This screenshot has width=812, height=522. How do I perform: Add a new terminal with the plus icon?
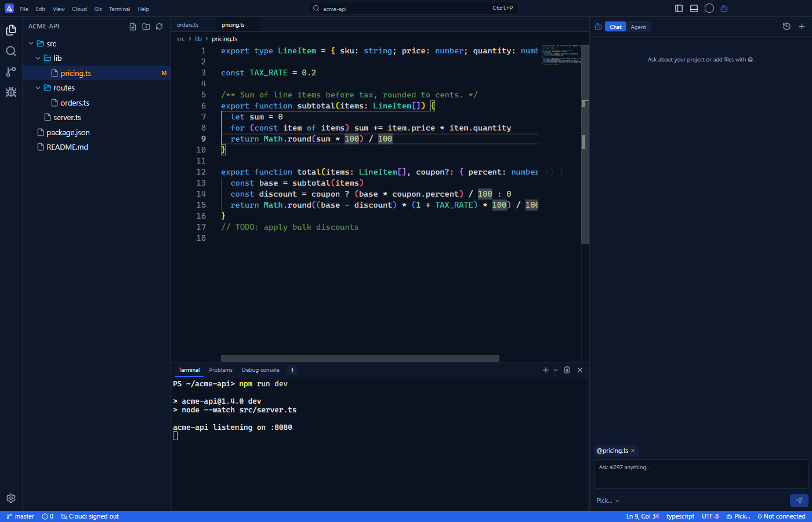point(545,370)
